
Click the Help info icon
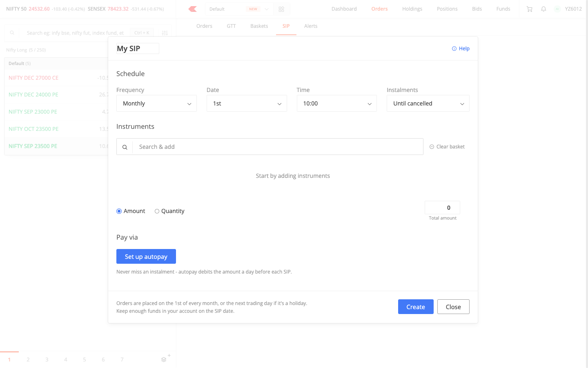coord(454,49)
